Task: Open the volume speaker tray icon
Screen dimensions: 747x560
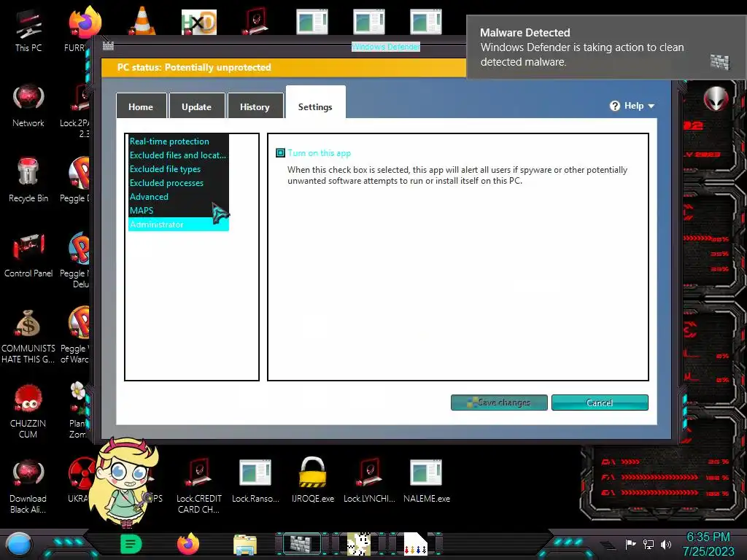Action: [x=666, y=544]
